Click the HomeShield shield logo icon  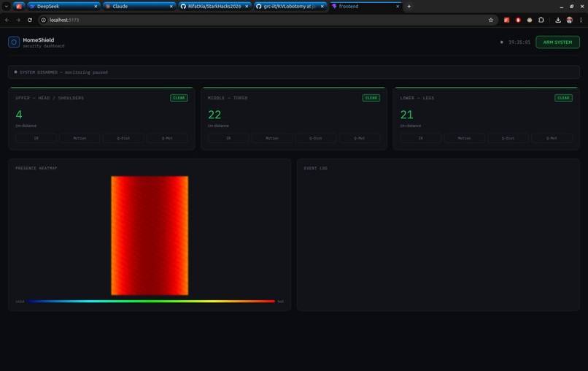coord(14,42)
